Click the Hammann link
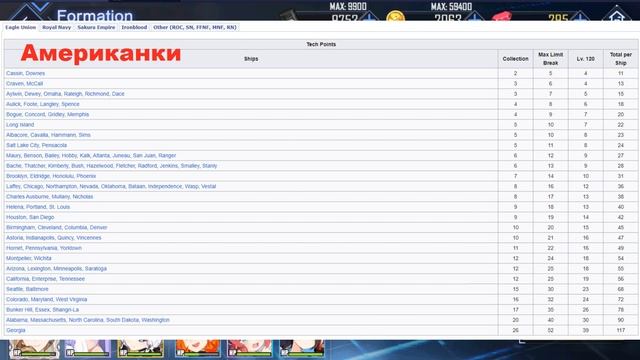The image size is (640, 360). tap(63, 135)
